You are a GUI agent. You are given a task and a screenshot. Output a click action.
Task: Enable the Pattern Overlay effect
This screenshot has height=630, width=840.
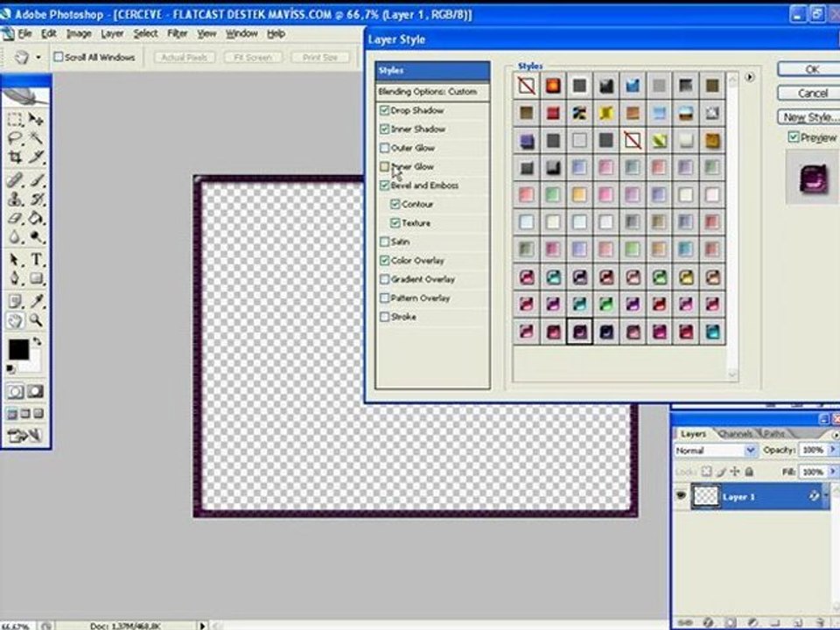pyautogui.click(x=384, y=297)
